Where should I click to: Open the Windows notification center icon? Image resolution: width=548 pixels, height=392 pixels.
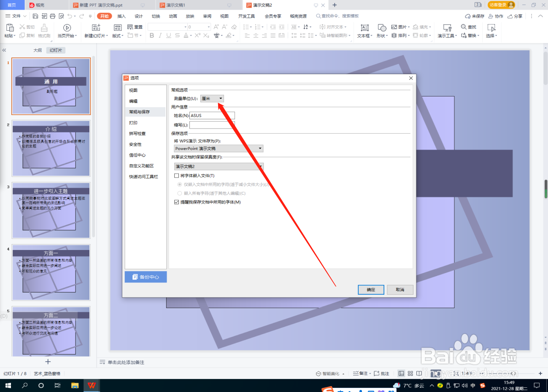pyautogui.click(x=537, y=385)
